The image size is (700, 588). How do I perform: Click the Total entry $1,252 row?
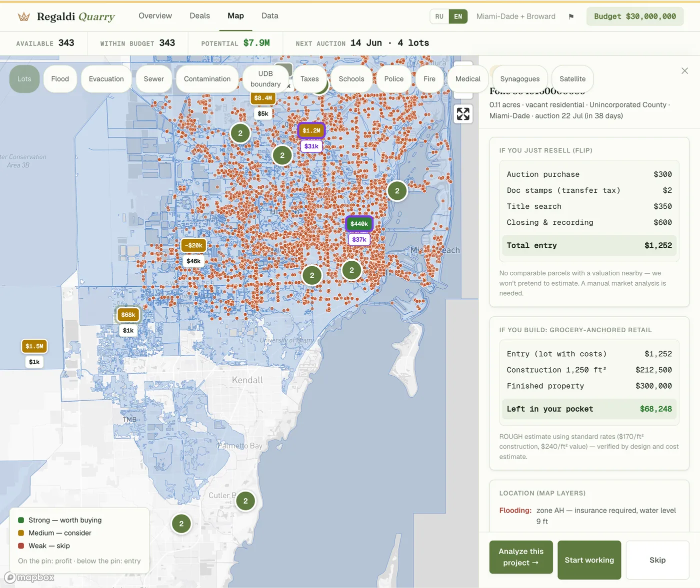[589, 245]
